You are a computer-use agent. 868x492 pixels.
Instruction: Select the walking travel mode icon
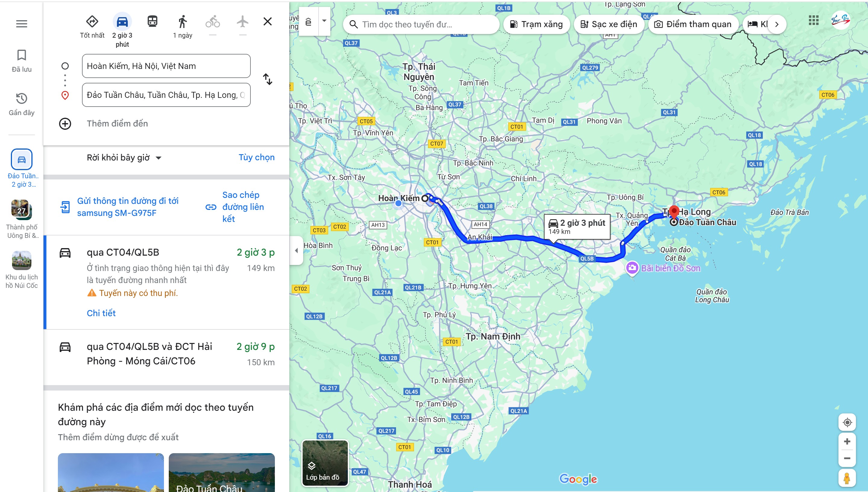click(x=183, y=22)
